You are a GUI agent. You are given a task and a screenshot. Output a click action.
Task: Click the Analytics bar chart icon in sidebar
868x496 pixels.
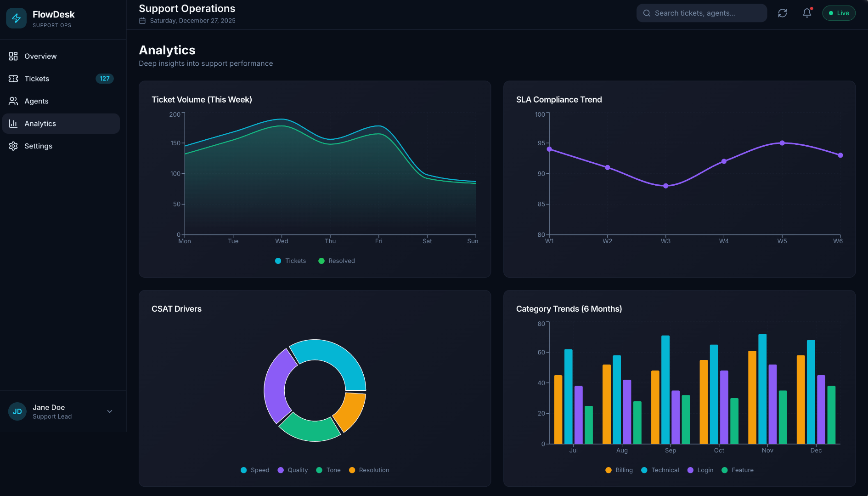click(x=13, y=124)
